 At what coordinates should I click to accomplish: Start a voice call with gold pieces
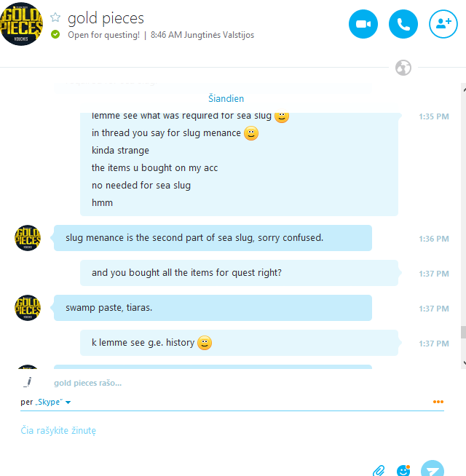(x=403, y=24)
